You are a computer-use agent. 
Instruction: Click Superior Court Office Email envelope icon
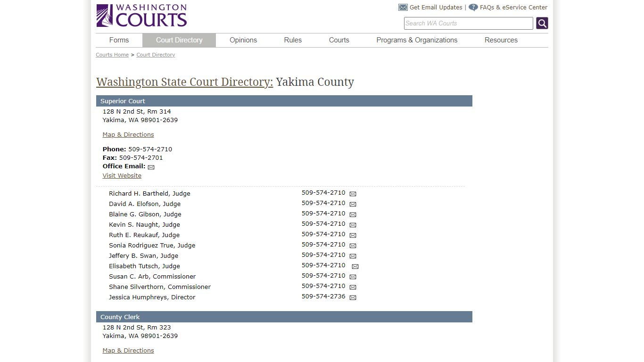[151, 167]
